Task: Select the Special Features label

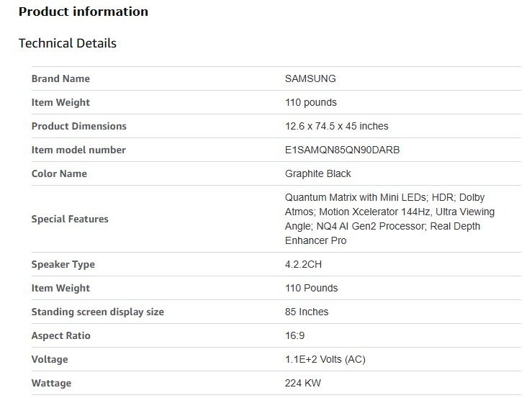Action: [70, 219]
